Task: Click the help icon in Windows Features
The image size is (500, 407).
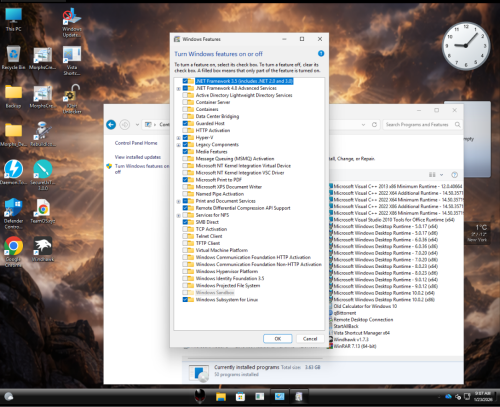Action: 321,53
